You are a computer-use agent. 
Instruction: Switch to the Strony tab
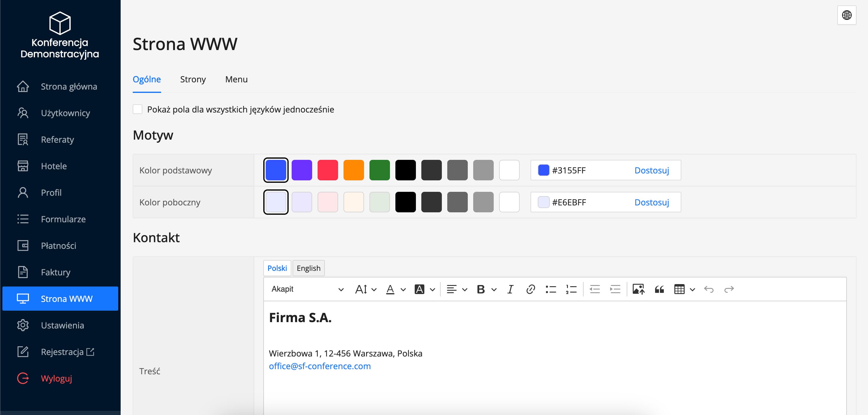click(193, 80)
